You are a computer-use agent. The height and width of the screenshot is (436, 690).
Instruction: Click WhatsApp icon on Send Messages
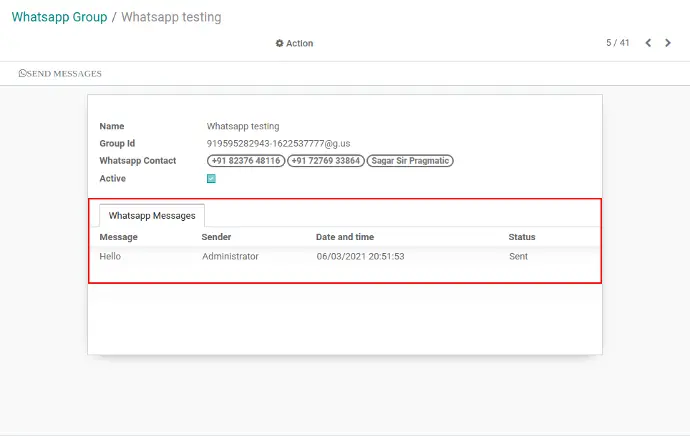click(22, 73)
